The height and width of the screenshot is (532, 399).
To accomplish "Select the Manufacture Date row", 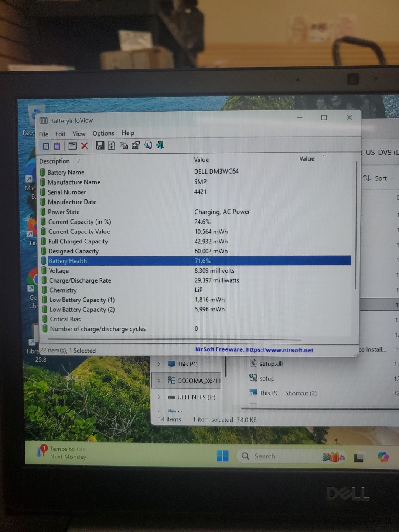I will (x=195, y=202).
